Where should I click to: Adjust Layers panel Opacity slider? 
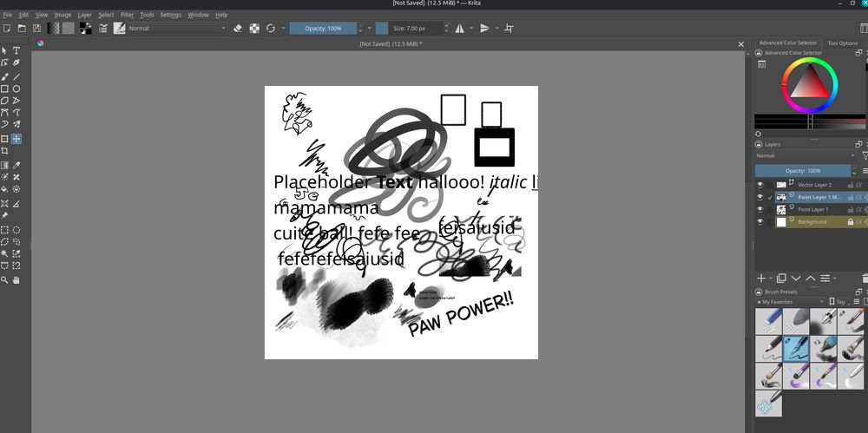(803, 171)
